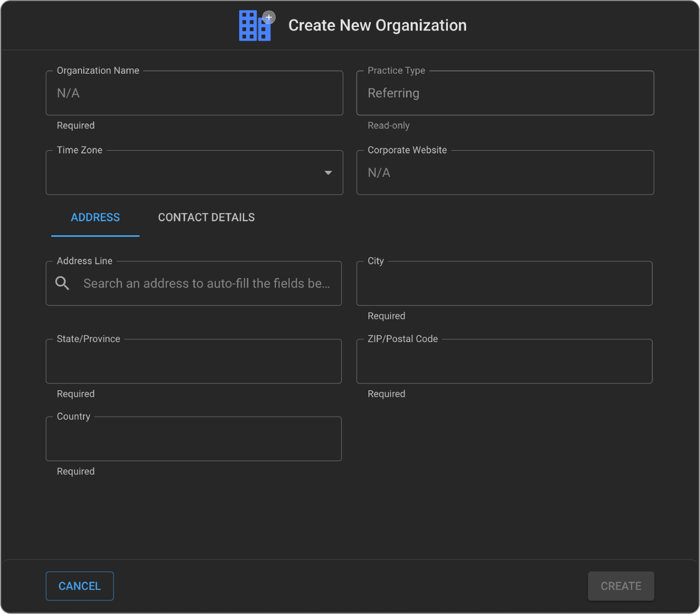Focus the Organization Name field
The image size is (700, 614).
click(x=194, y=93)
